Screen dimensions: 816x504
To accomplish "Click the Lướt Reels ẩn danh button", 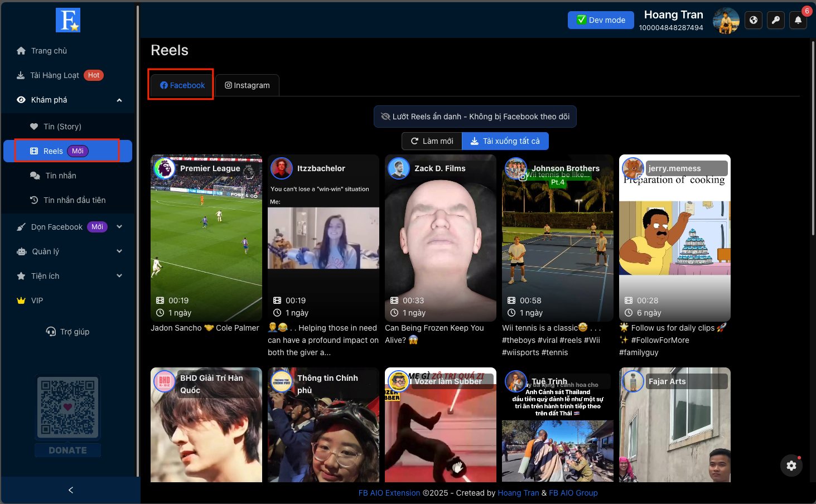I will point(475,117).
